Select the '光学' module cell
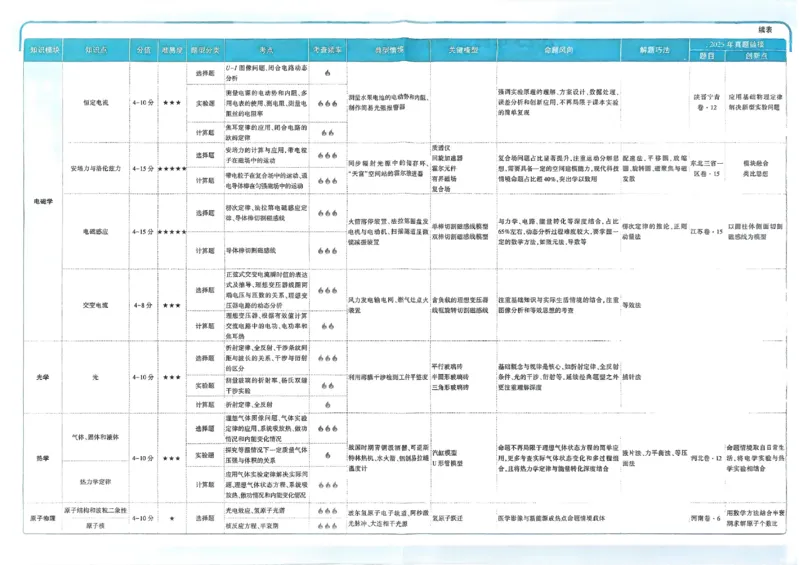This screenshot has height=565, width=800. click(x=43, y=377)
